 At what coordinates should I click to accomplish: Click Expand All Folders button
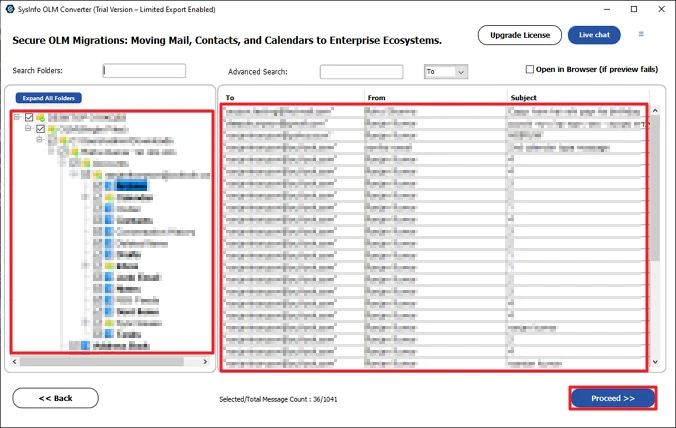point(49,98)
